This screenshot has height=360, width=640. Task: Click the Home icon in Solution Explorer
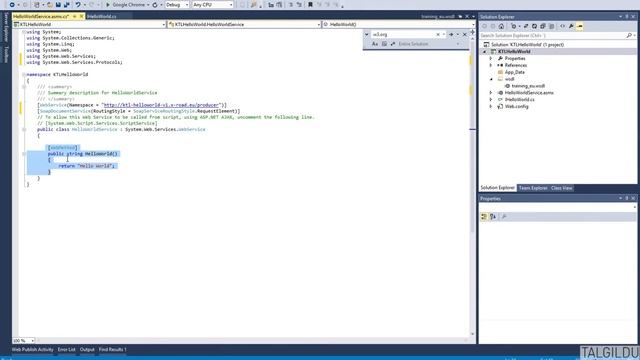click(x=501, y=26)
